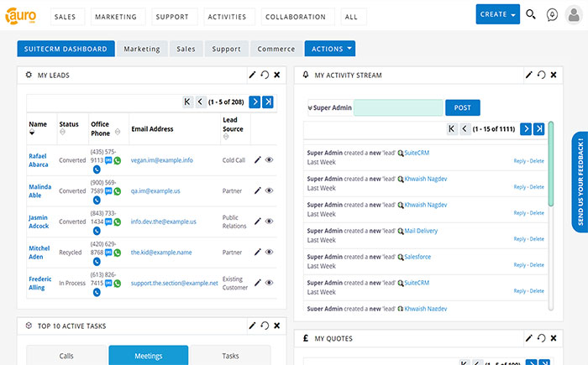Open Salesforce lead in activity stream
Screen dimensions: 588x365
tap(417, 257)
